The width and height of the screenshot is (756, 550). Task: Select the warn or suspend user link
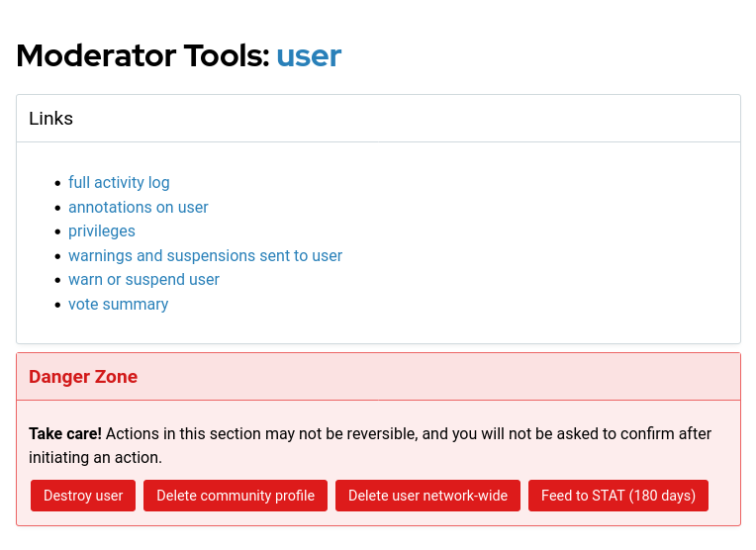143,280
